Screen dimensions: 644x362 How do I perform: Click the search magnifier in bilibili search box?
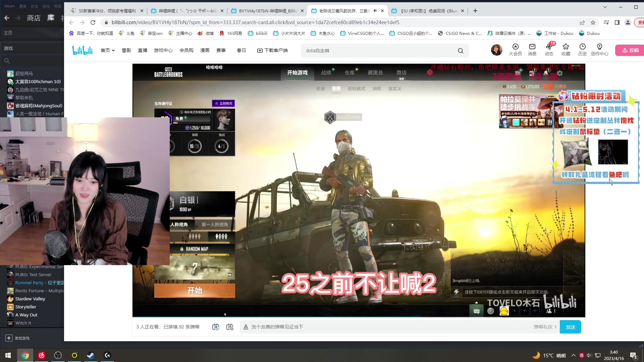461,51
